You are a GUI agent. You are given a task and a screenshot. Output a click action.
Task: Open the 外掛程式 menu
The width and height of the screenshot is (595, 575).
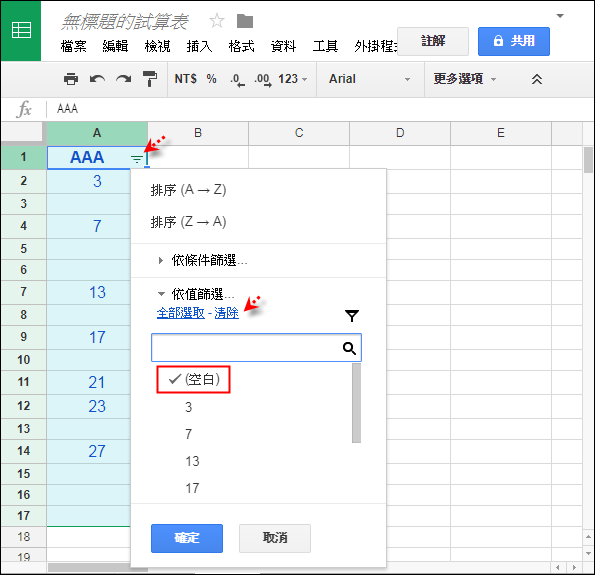click(375, 46)
